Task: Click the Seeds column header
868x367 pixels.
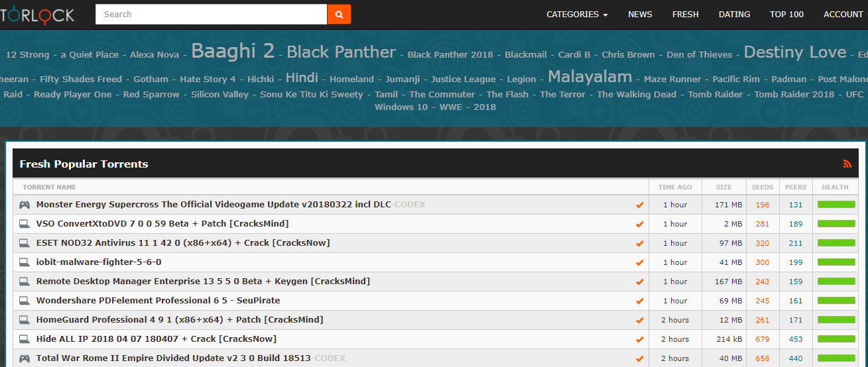Action: (x=762, y=187)
